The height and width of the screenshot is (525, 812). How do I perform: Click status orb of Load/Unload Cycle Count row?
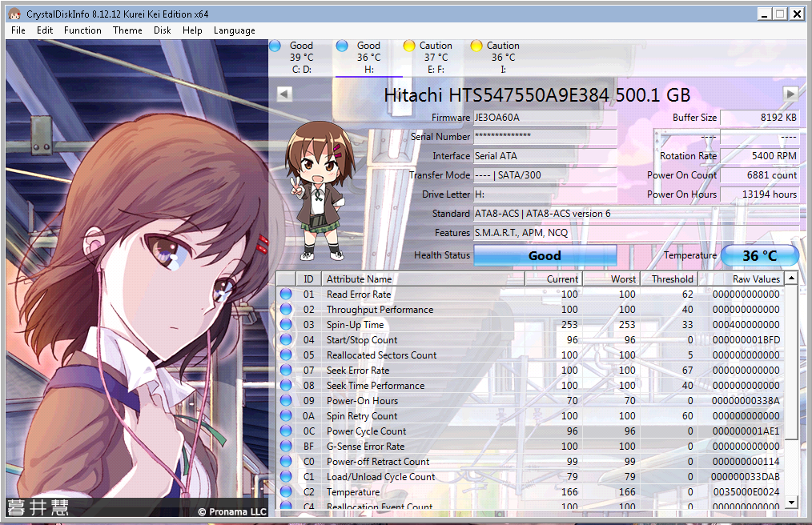[286, 476]
